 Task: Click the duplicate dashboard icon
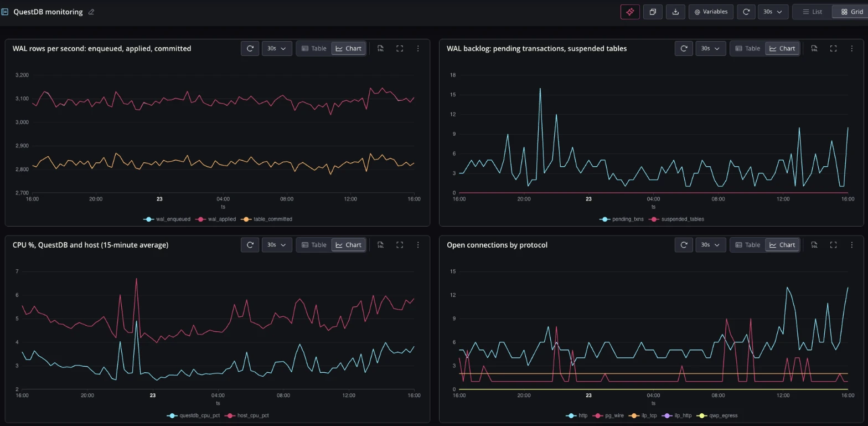point(653,12)
